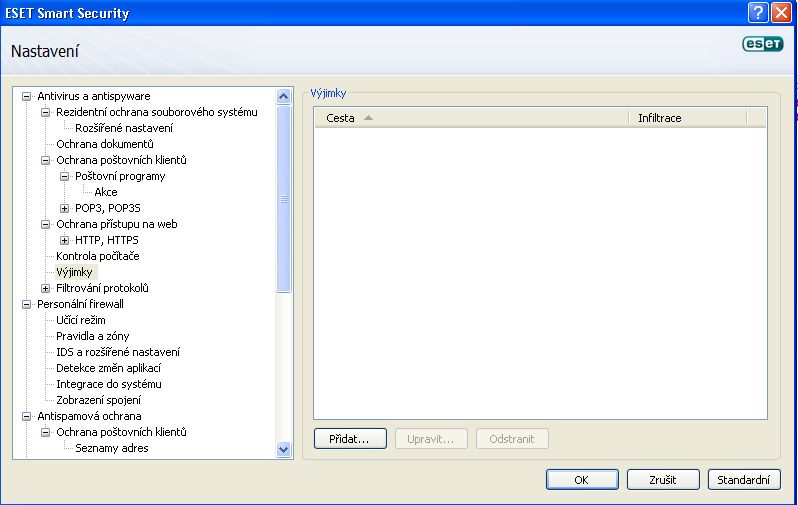Screen dimensions: 798x505
Task: Collapse the Antispamová ochrana node
Action: pos(26,416)
